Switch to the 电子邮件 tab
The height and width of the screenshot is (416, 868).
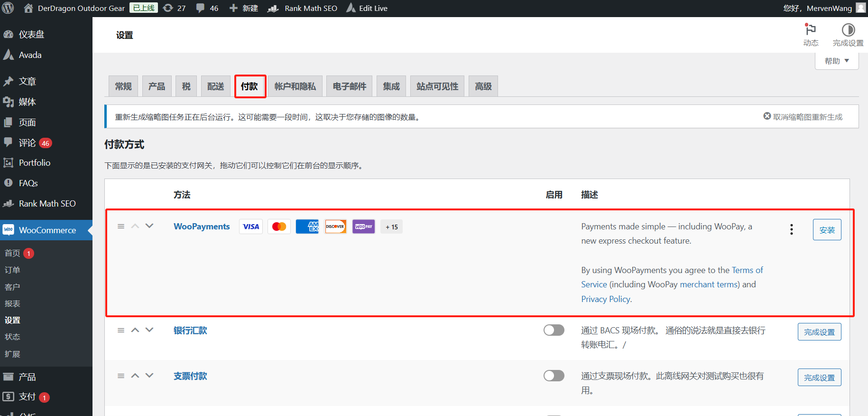coord(350,86)
